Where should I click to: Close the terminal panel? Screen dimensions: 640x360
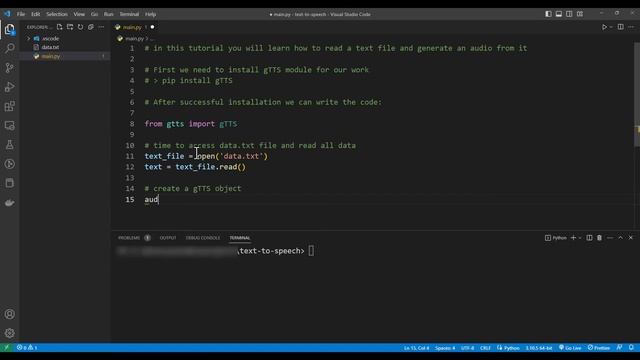(631, 238)
